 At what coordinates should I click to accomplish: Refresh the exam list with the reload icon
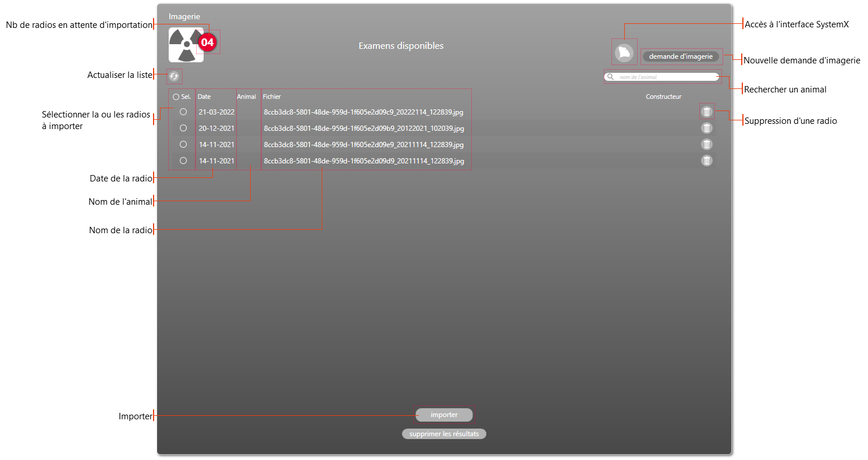coord(174,76)
